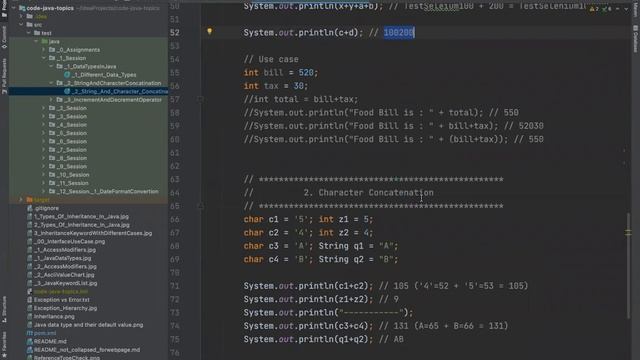Screen dimensions: 640x360
Task: Select the README.md file
Action: click(x=47, y=341)
